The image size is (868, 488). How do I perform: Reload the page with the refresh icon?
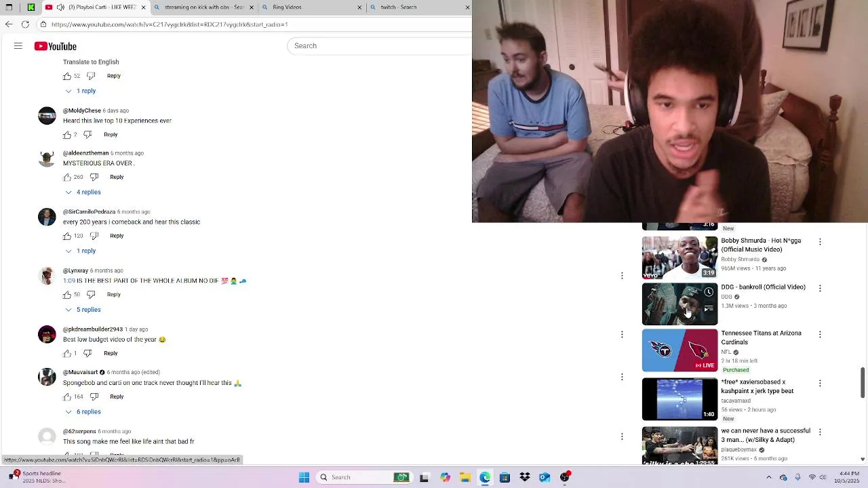[25, 24]
